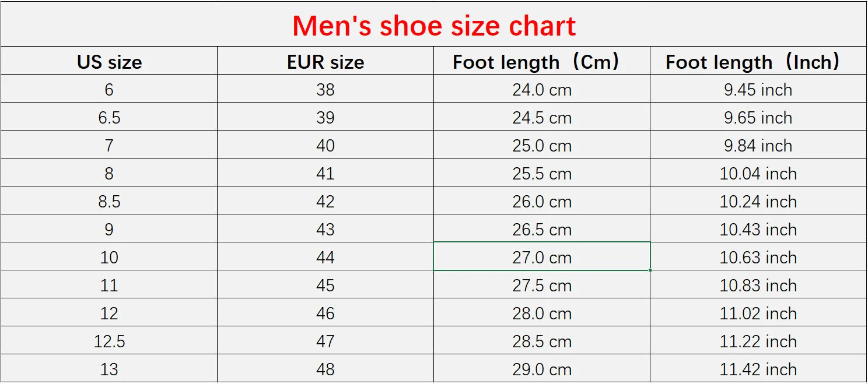This screenshot has width=868, height=384.
Task: Click the 10.43 inch cell
Action: pyautogui.click(x=758, y=230)
